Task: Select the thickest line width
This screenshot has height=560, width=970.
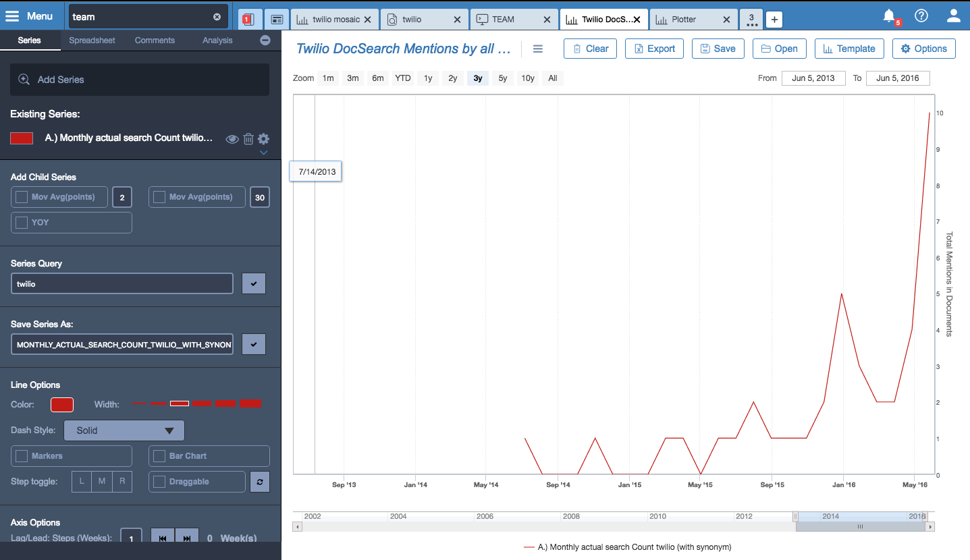Action: [250, 403]
